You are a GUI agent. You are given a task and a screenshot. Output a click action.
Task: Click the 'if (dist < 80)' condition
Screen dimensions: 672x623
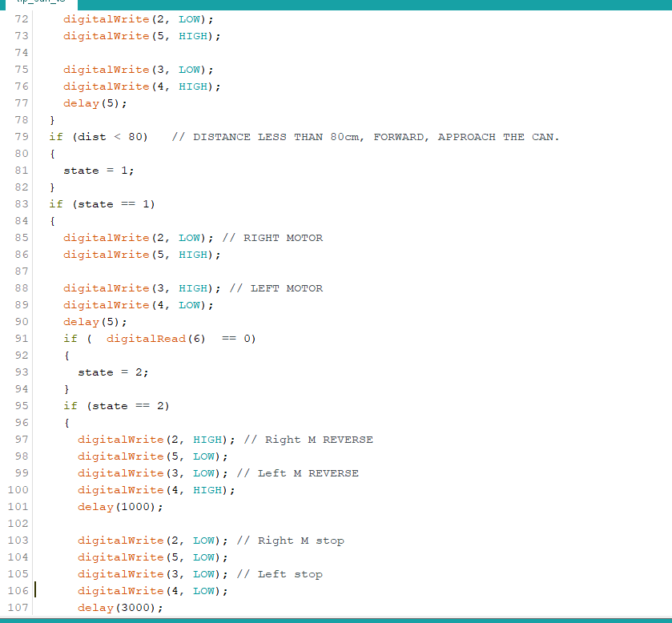(x=99, y=137)
